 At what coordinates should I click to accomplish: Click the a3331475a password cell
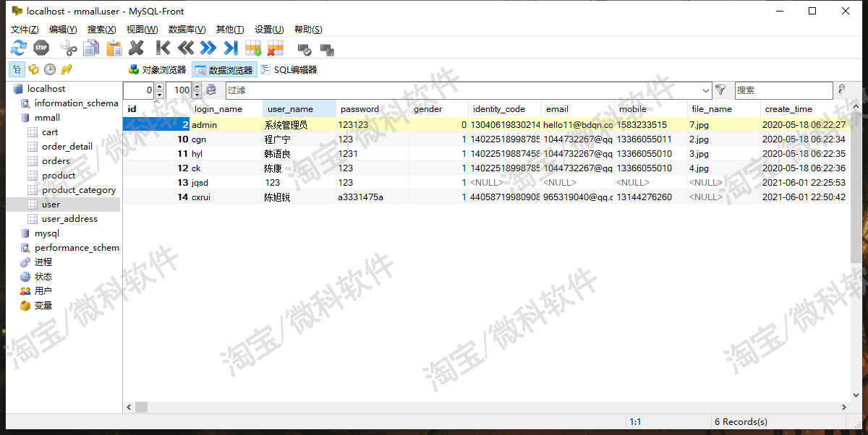tap(373, 197)
